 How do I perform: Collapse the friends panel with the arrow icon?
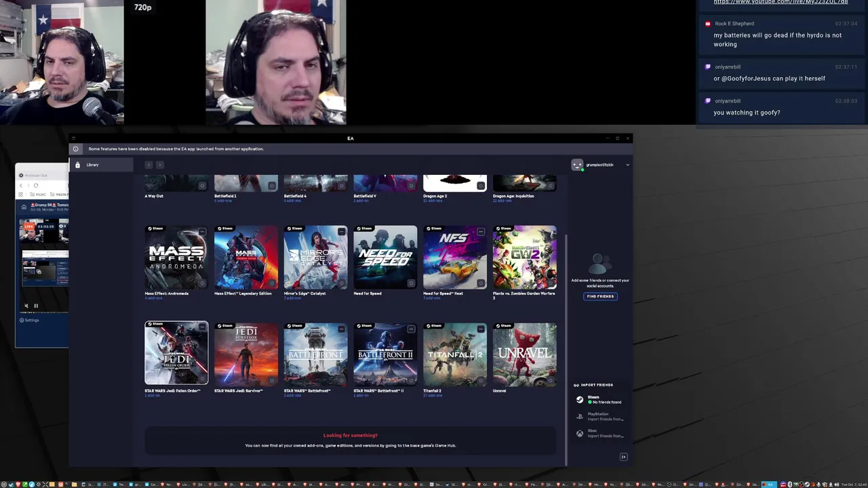[624, 457]
